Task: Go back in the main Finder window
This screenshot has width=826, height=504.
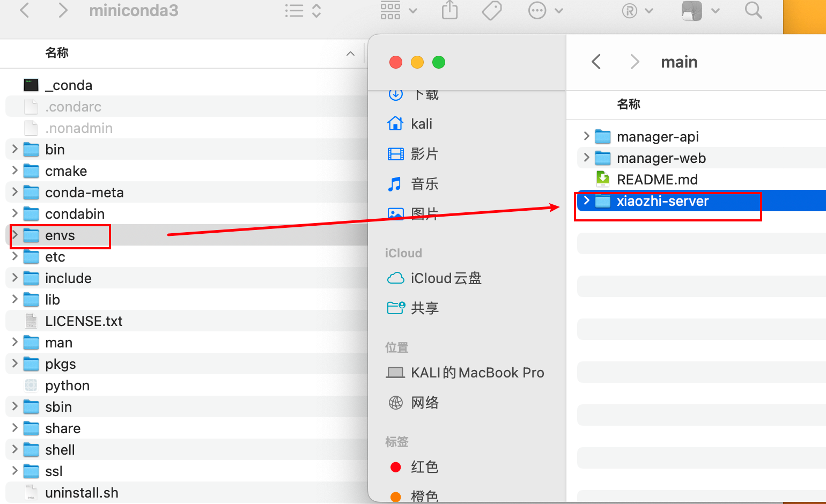Action: pos(596,62)
